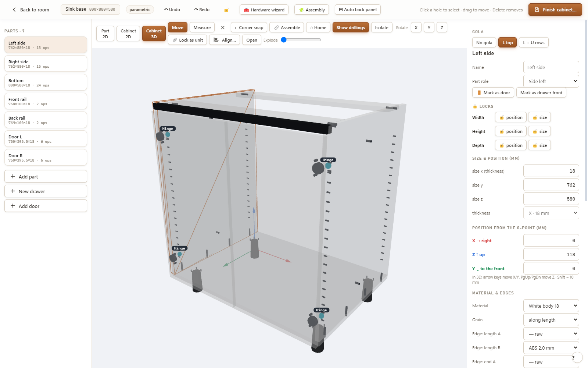The width and height of the screenshot is (588, 368).
Task: Toggle Depth position lock
Action: pyautogui.click(x=511, y=145)
